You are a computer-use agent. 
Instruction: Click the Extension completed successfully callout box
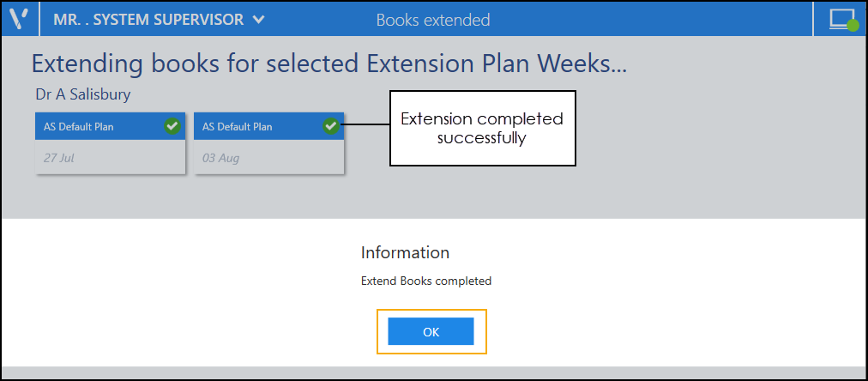482,128
